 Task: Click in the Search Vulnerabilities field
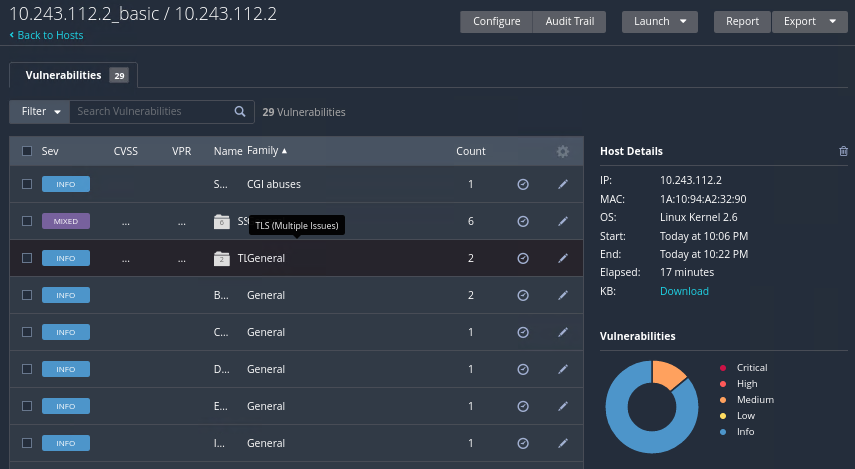click(150, 112)
